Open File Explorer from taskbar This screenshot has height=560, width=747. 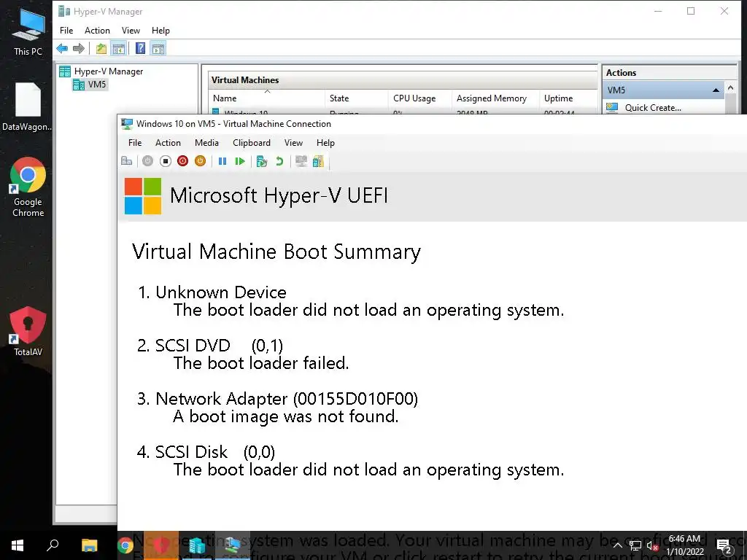tap(89, 545)
